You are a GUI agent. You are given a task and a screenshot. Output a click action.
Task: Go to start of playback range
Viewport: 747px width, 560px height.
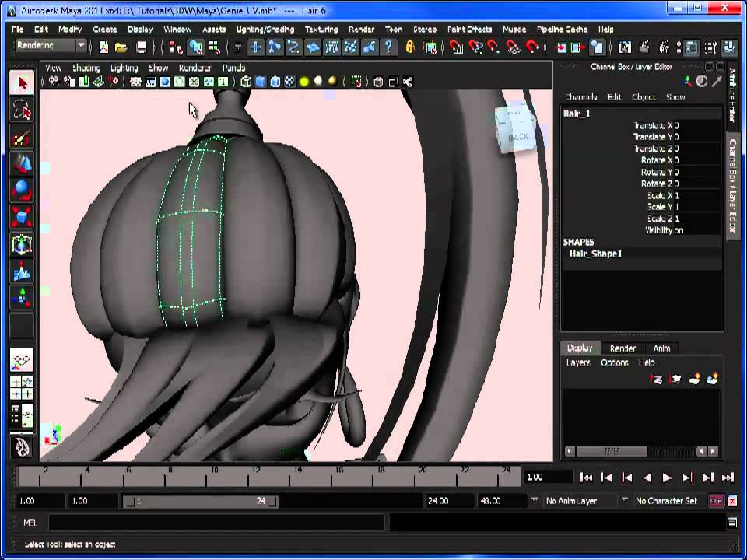pyautogui.click(x=587, y=478)
